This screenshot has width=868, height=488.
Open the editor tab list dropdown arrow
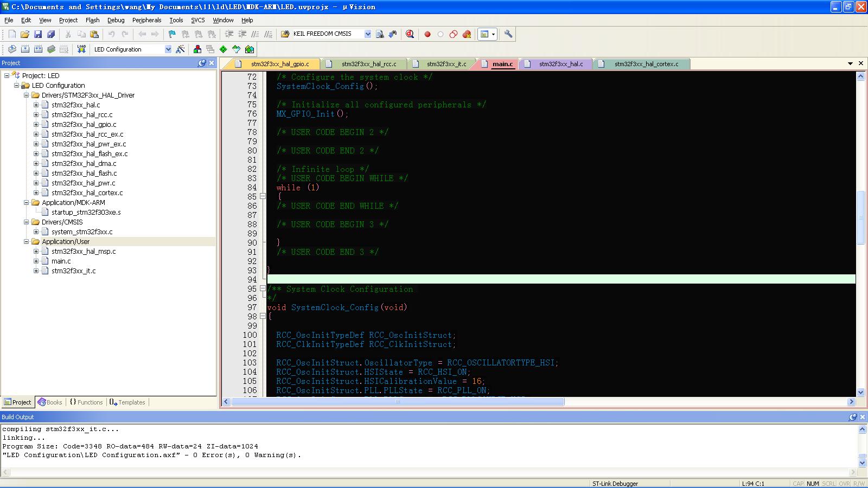click(x=850, y=63)
